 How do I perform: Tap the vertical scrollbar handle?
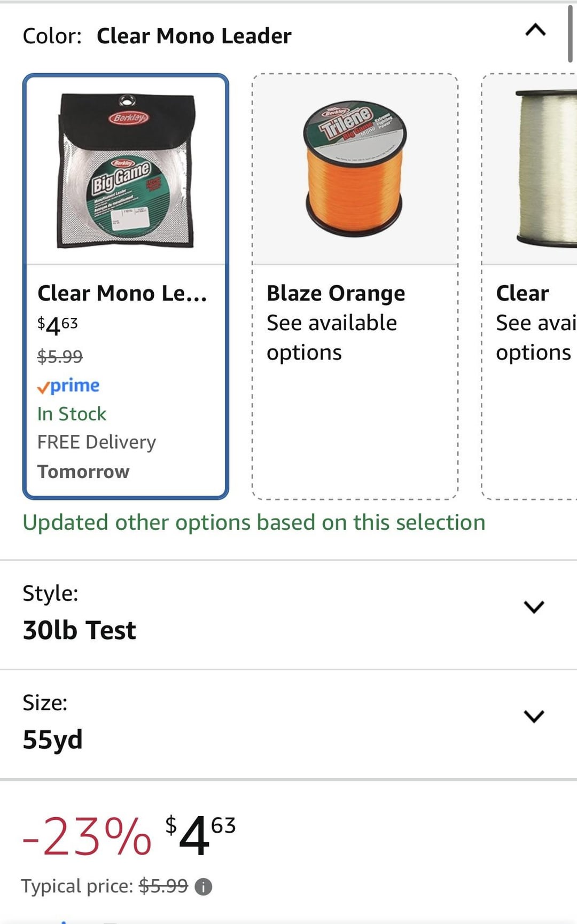pyautogui.click(x=570, y=34)
